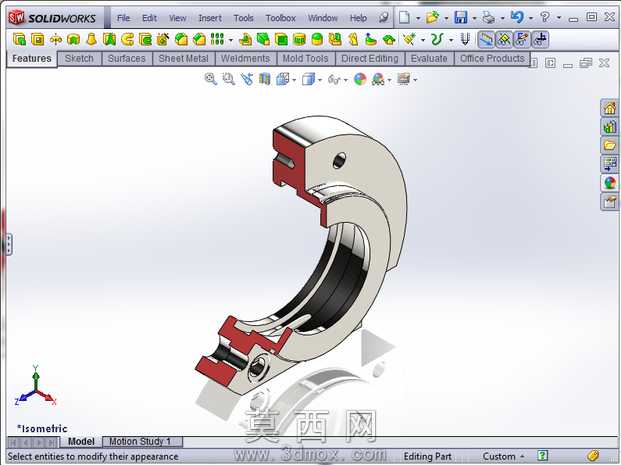Click the View Orientation cube icon
The width and height of the screenshot is (621, 465).
click(x=283, y=79)
